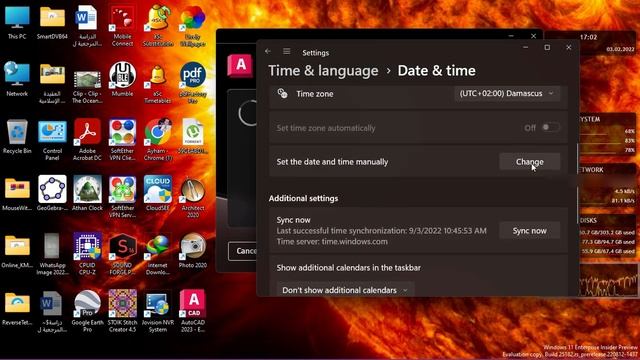Screen dimensions: 640x360
Task: Click Time server: time.windows.com text
Action: (x=332, y=241)
